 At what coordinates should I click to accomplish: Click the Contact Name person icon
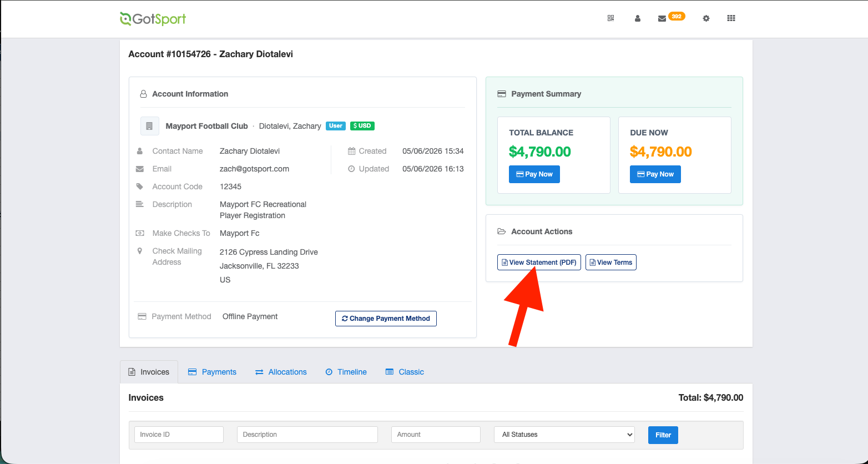140,151
